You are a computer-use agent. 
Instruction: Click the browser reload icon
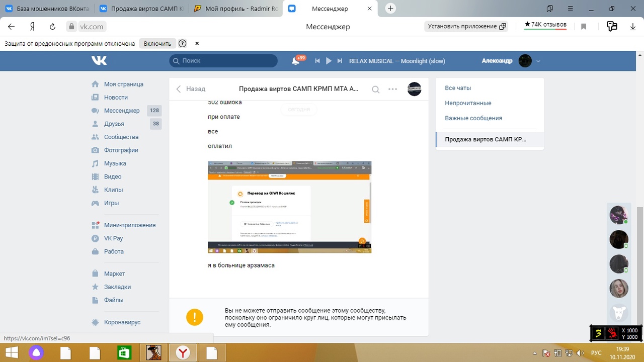(x=52, y=27)
